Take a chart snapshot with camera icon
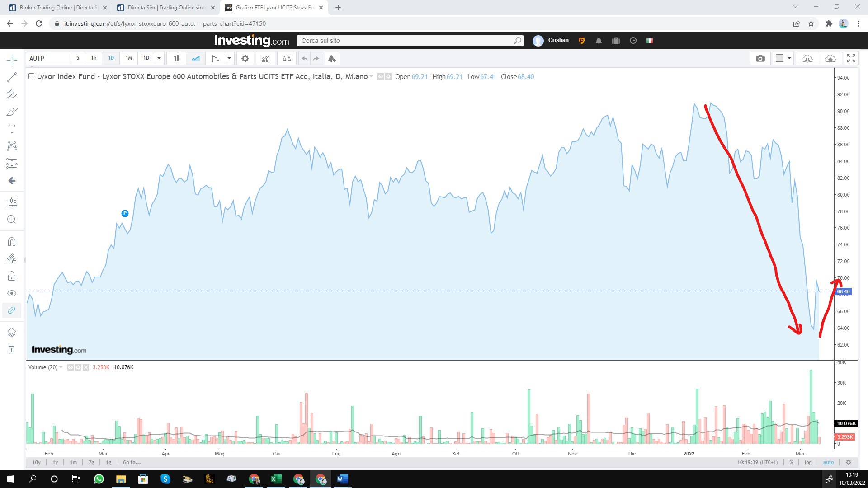 tap(760, 58)
